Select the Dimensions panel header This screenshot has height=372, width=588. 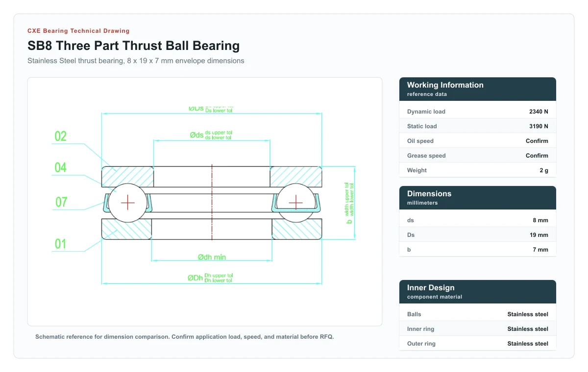(x=478, y=198)
